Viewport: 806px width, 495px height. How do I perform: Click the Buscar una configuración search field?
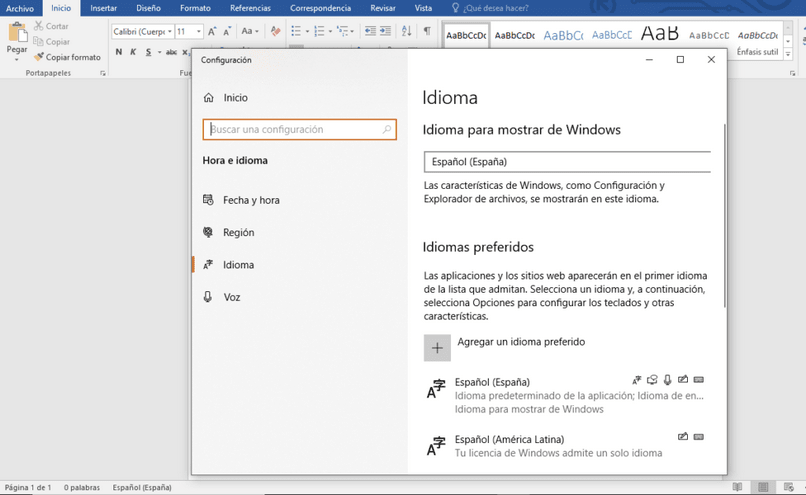300,130
